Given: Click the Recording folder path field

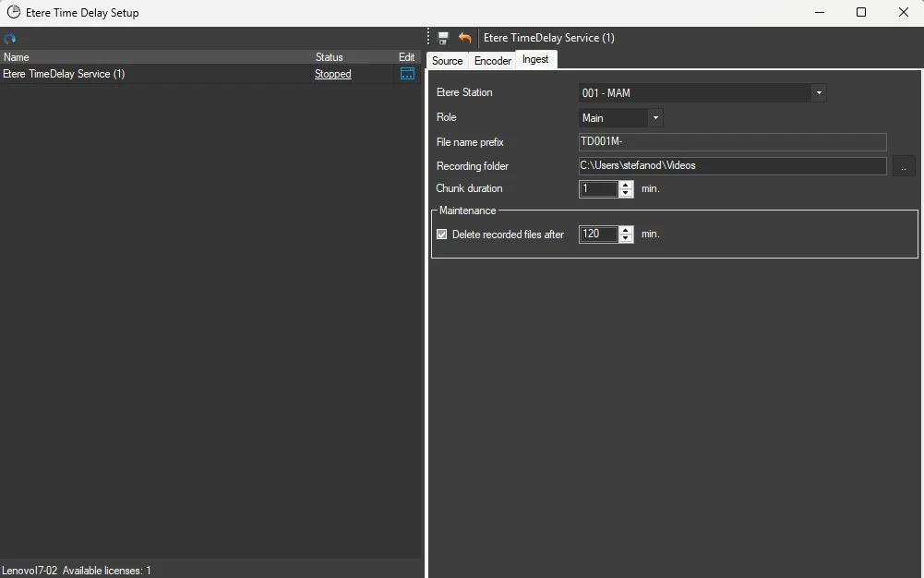Looking at the screenshot, I should (731, 166).
